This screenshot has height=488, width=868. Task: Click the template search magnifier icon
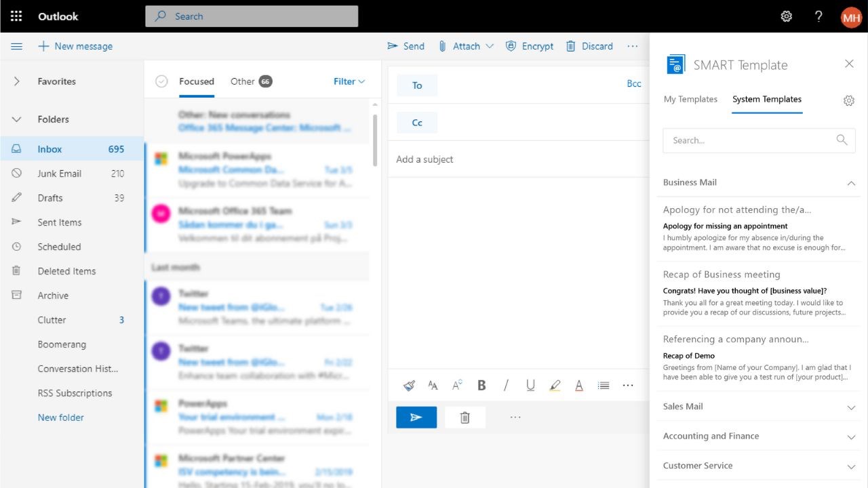(x=842, y=140)
